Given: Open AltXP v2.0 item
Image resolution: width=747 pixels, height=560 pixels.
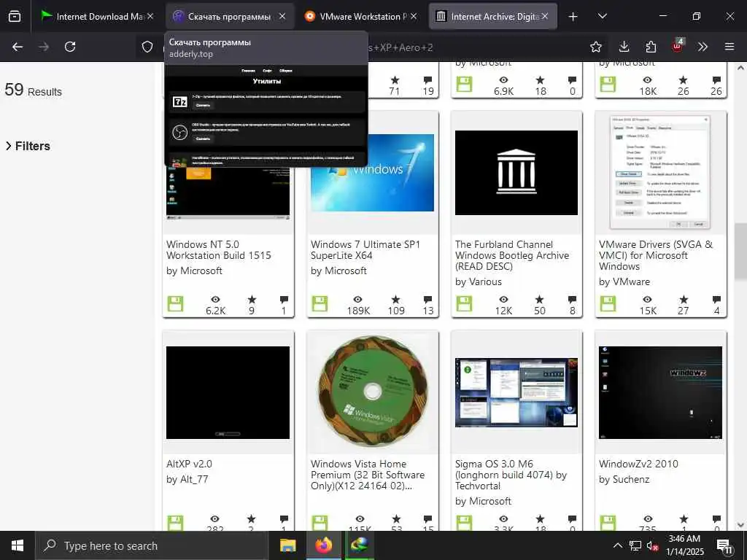Looking at the screenshot, I should pos(189,464).
